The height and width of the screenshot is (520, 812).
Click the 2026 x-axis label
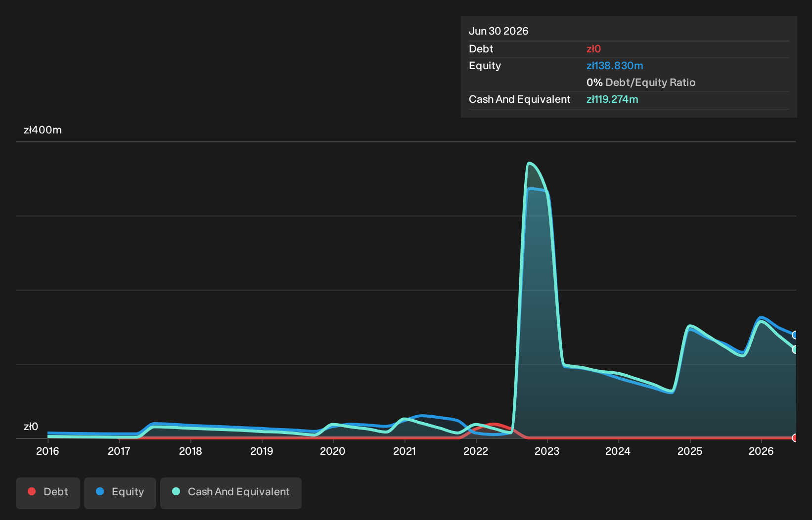(761, 451)
